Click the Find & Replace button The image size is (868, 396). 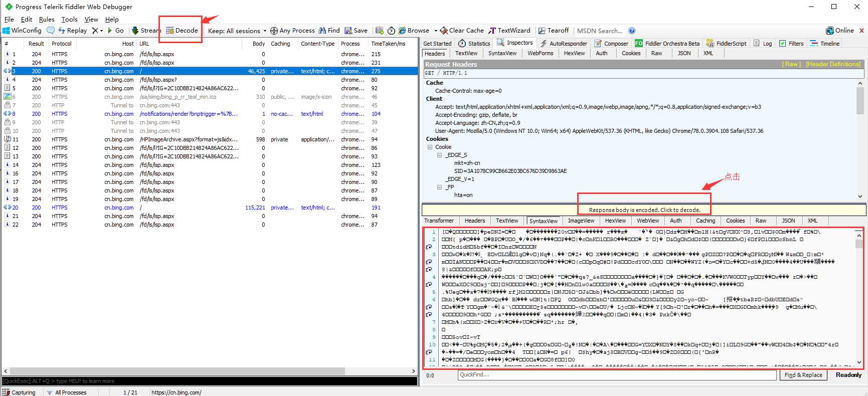803,375
